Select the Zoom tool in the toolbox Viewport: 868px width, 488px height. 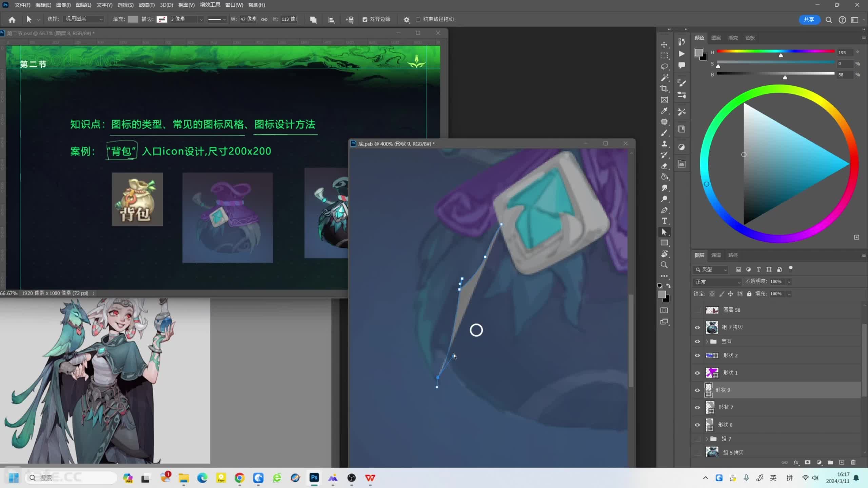click(664, 265)
